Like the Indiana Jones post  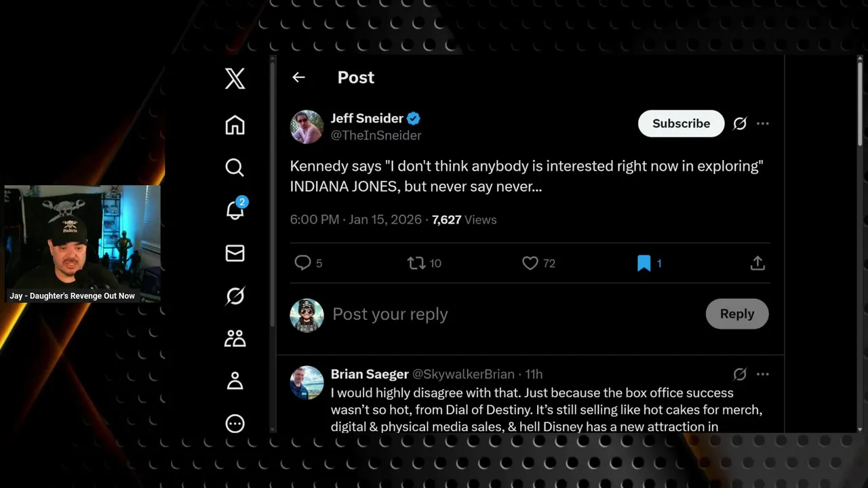pyautogui.click(x=530, y=263)
